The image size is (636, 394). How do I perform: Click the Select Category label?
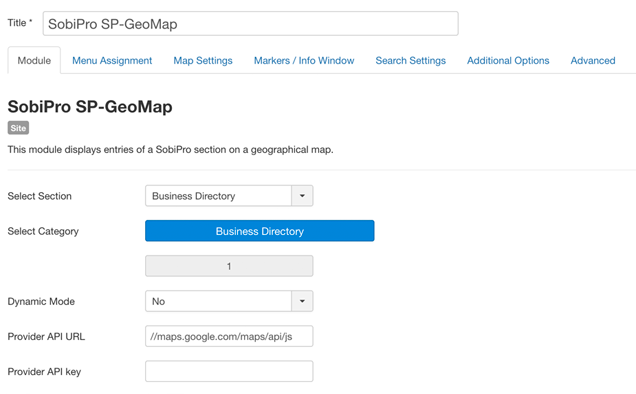click(43, 231)
